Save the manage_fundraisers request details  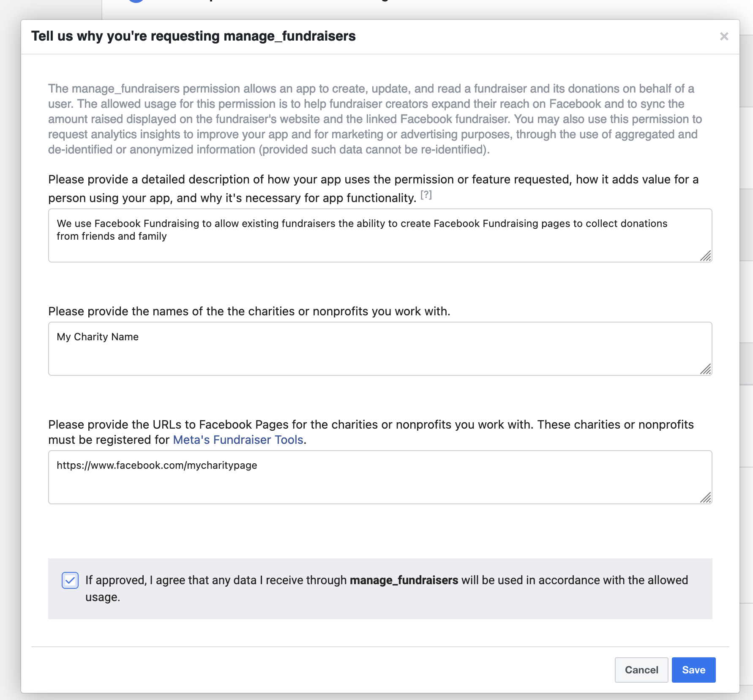pos(694,670)
